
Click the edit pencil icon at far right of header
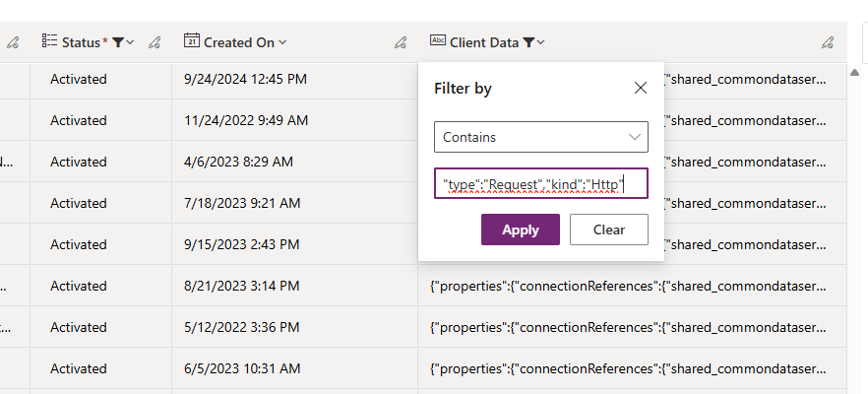tap(828, 42)
